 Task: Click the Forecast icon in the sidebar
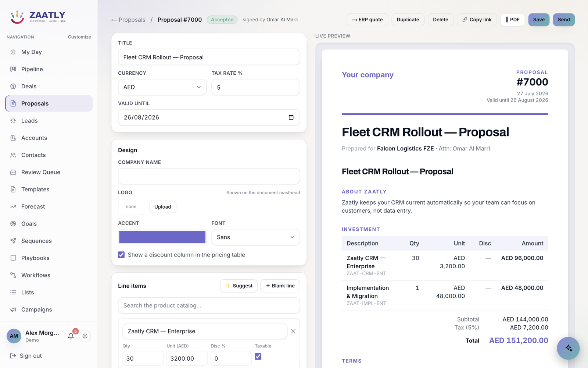pyautogui.click(x=13, y=206)
